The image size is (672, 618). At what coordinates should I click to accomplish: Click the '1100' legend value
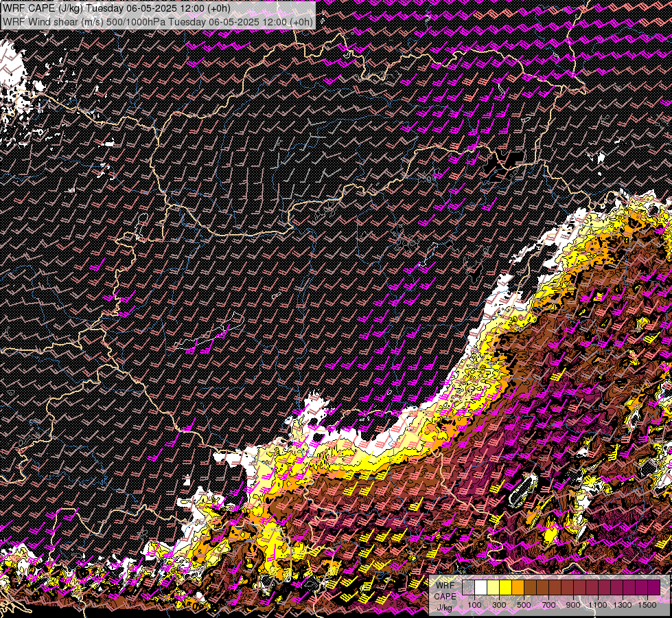click(x=598, y=605)
